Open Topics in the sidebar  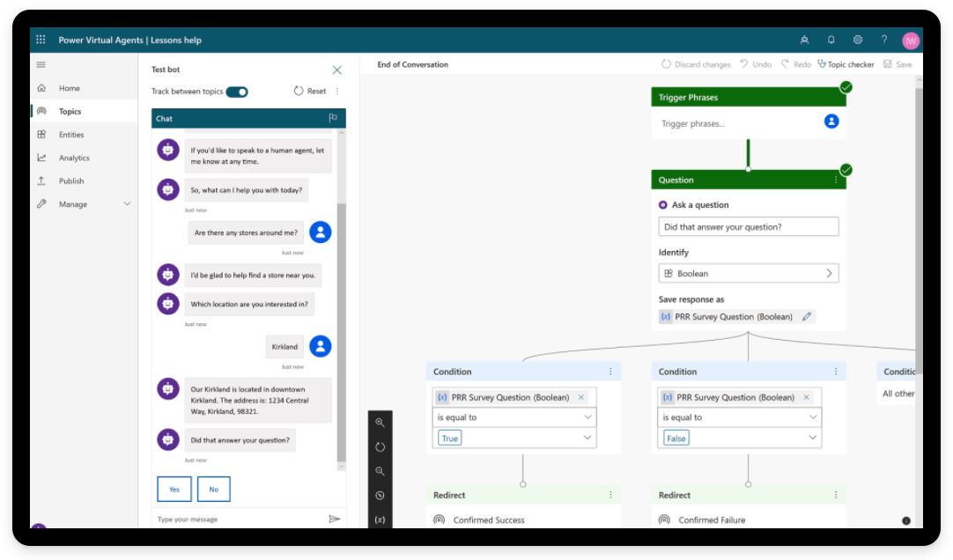pyautogui.click(x=84, y=111)
